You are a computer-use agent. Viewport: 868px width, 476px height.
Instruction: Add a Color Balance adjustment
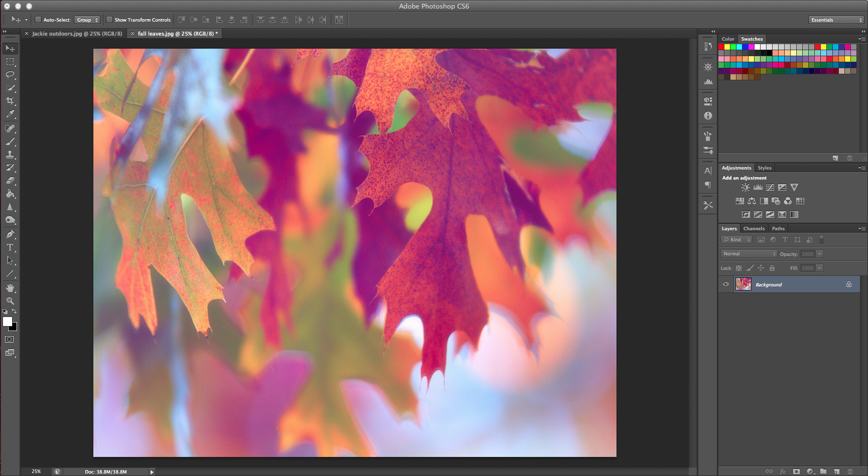752,201
